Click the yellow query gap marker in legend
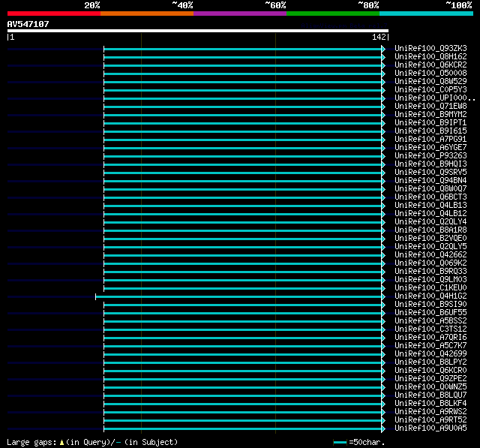Screen dimensions: 480x448 coord(61,442)
